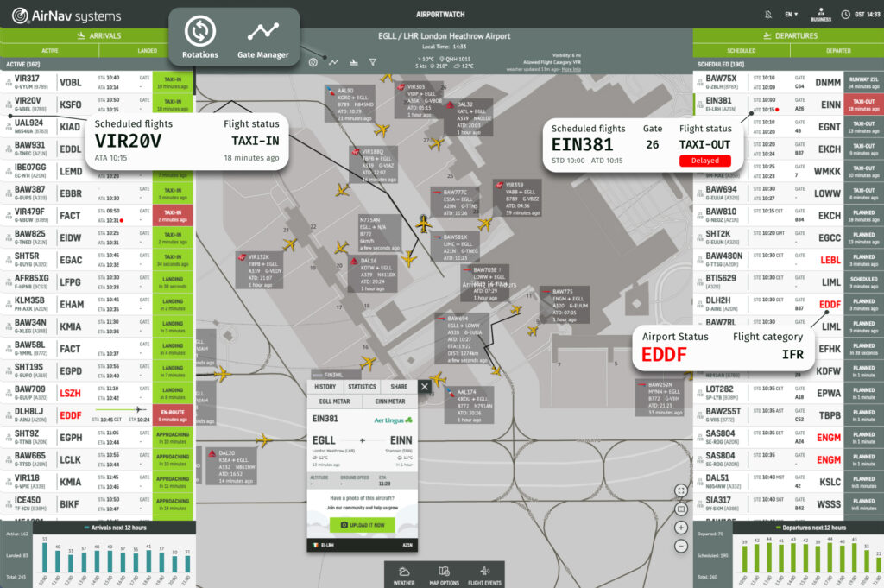This screenshot has height=588, width=884.
Task: Zoom in on the map
Action: pyautogui.click(x=681, y=527)
